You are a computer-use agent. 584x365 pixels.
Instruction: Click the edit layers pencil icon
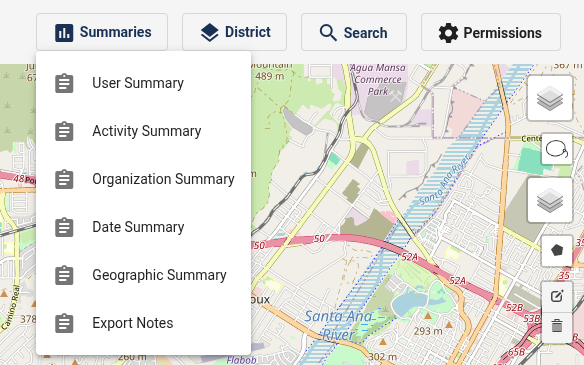(x=556, y=297)
